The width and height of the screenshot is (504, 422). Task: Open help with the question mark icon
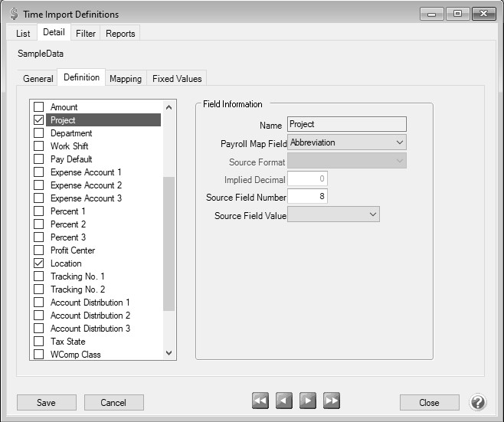pos(478,402)
